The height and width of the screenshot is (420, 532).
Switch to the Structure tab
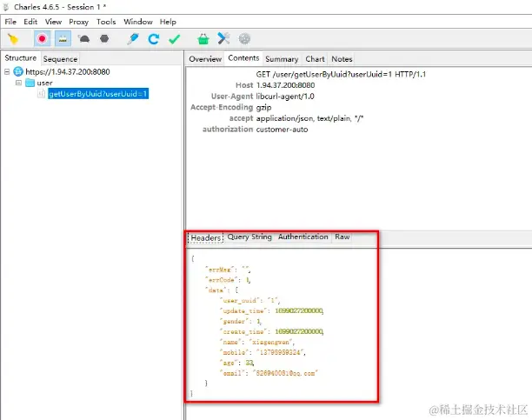pos(21,58)
